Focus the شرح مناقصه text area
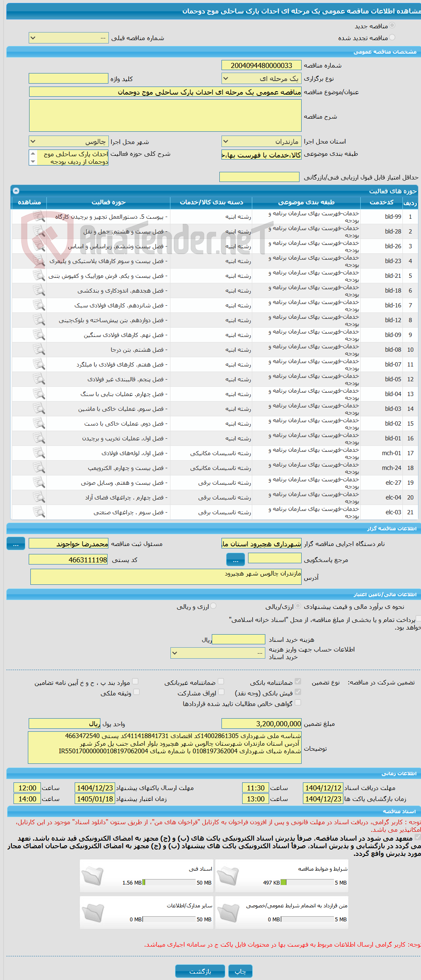Image resolution: width=421 pixels, height=980 pixels. [165, 116]
